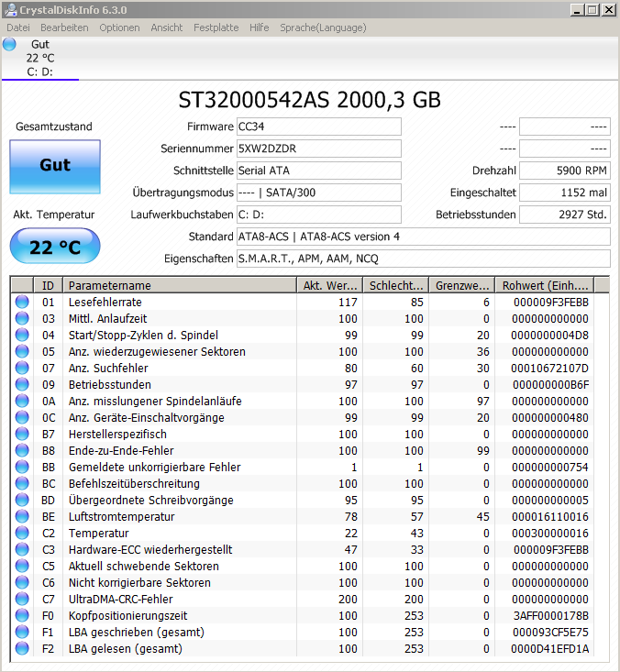Click the Eigenschaften field S.M.A.R.T., APM

(424, 259)
